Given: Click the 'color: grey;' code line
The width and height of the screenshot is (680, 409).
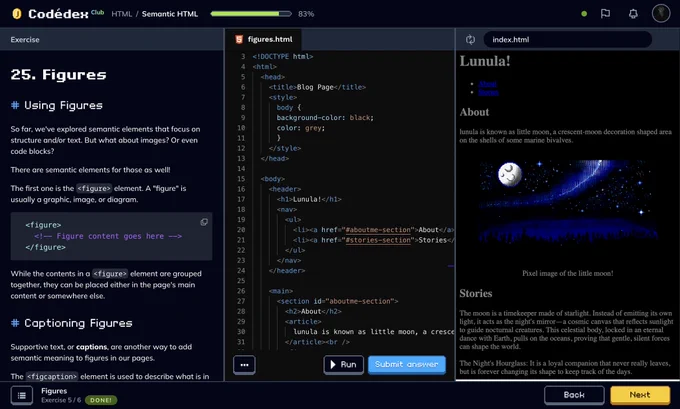Looking at the screenshot, I should tap(301, 128).
